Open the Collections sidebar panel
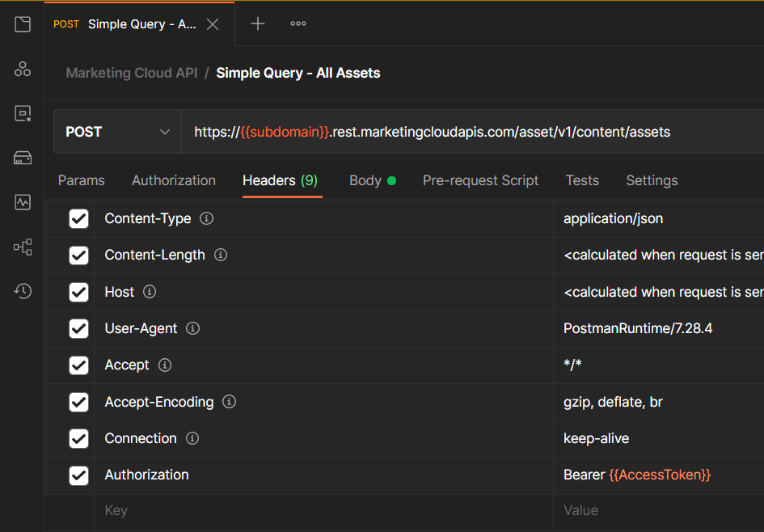The image size is (764, 532). [x=22, y=24]
